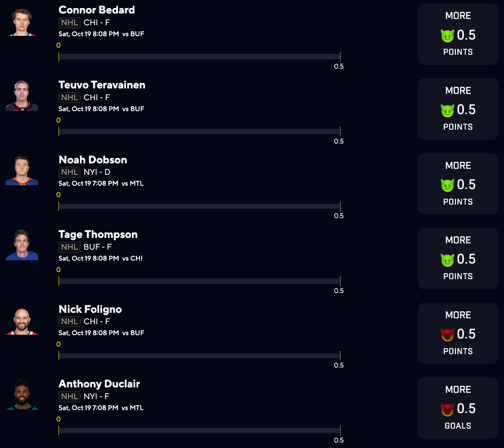504x448 pixels.
Task: Click the green goblin icon on Connor Bedard's card
Action: [x=447, y=36]
